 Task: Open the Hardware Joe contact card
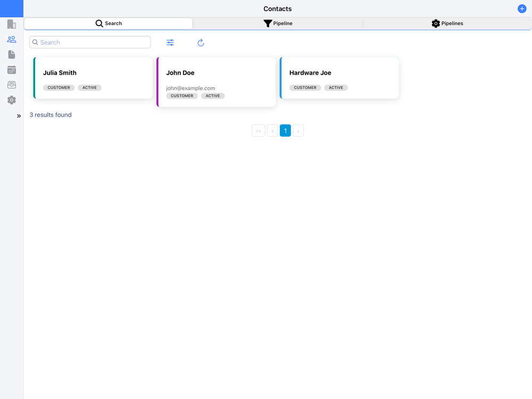point(339,78)
